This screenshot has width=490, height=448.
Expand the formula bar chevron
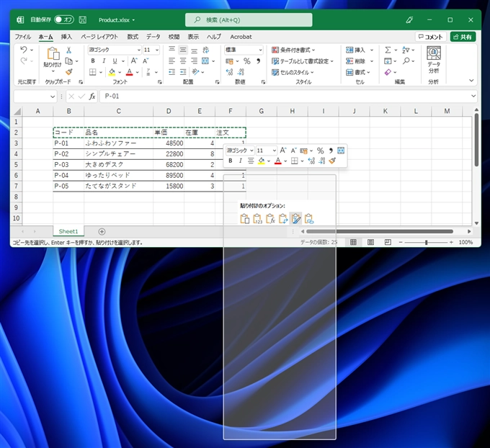click(473, 97)
